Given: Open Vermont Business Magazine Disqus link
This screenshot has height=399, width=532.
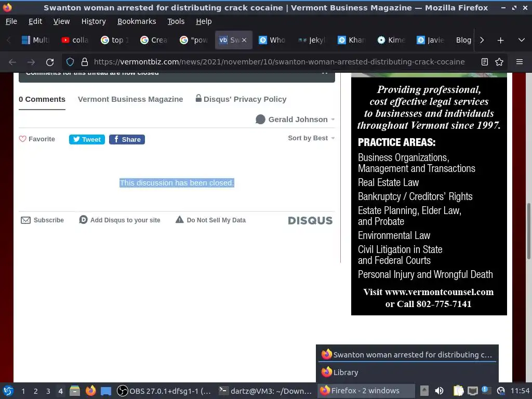Looking at the screenshot, I should [130, 99].
